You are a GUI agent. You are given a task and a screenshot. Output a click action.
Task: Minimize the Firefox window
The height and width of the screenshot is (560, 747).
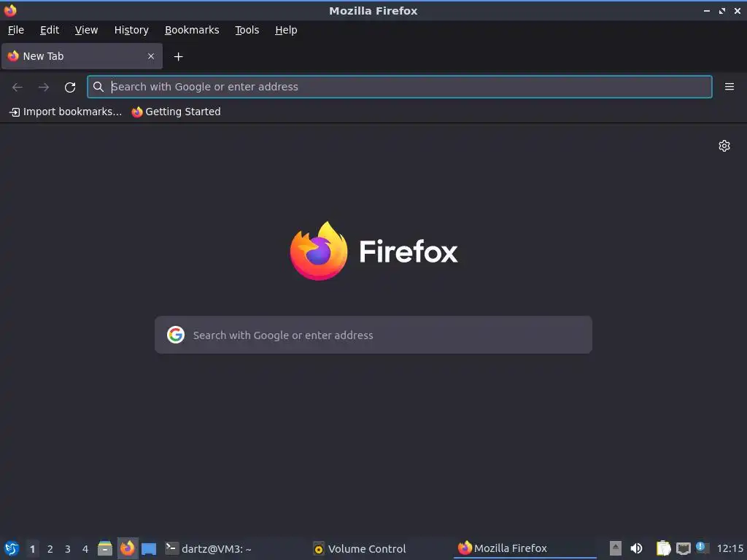click(x=707, y=10)
